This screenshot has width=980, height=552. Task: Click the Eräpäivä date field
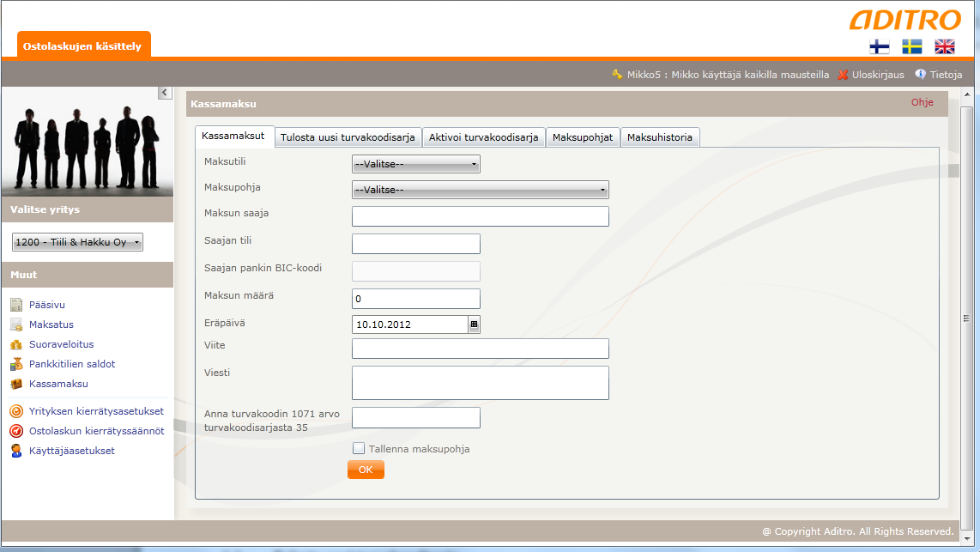pyautogui.click(x=410, y=325)
